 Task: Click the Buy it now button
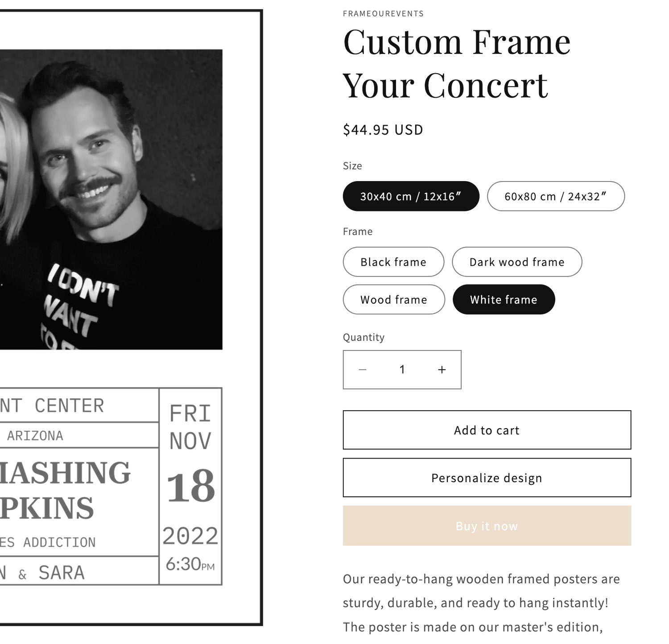(487, 526)
